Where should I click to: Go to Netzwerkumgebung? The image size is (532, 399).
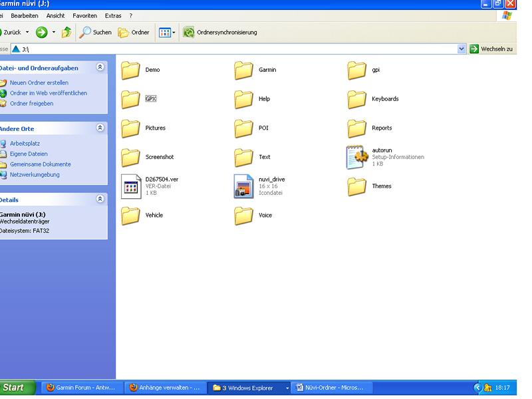pos(35,175)
